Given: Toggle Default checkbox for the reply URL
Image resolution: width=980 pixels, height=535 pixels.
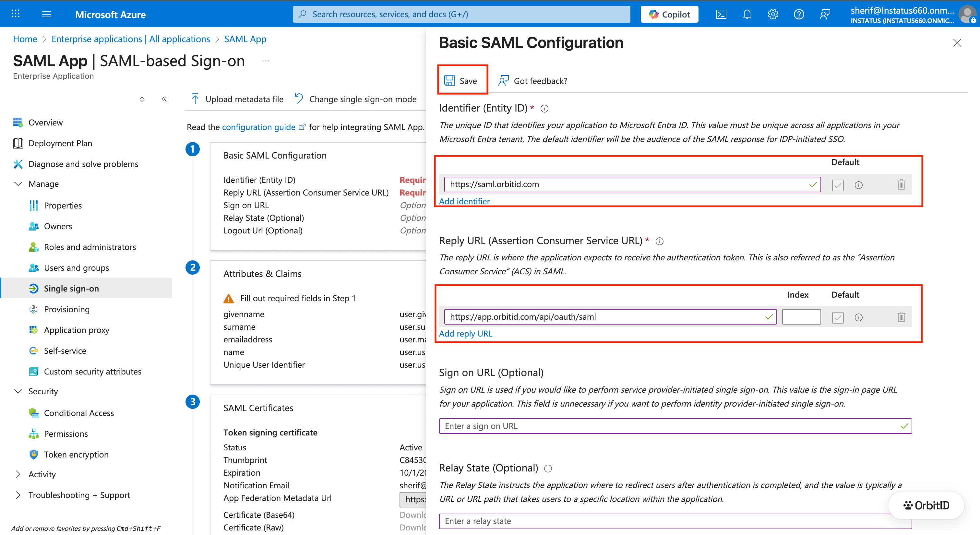Looking at the screenshot, I should pos(838,317).
